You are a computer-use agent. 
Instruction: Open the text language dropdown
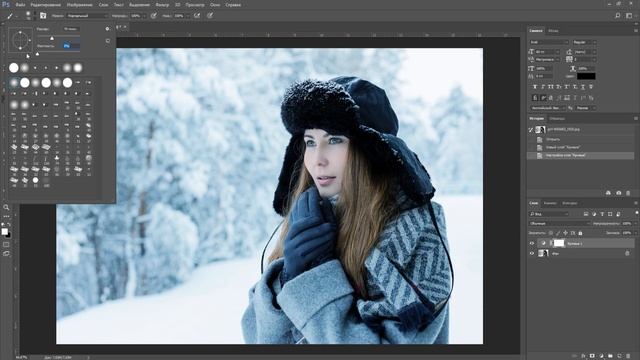click(x=548, y=108)
